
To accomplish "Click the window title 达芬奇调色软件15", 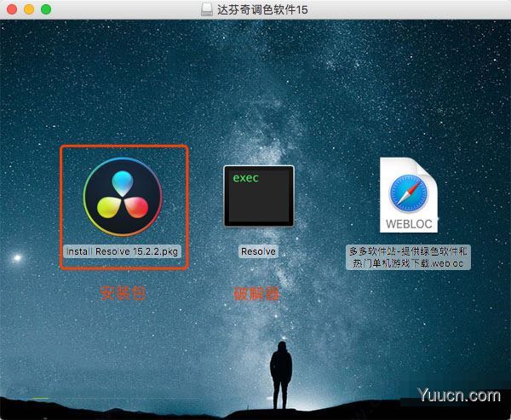I will [262, 9].
